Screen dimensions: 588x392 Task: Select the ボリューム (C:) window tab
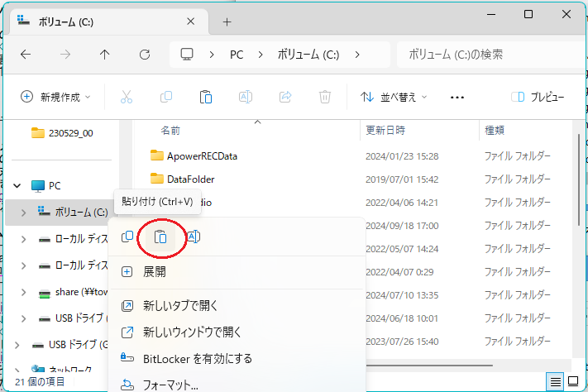tap(108, 22)
